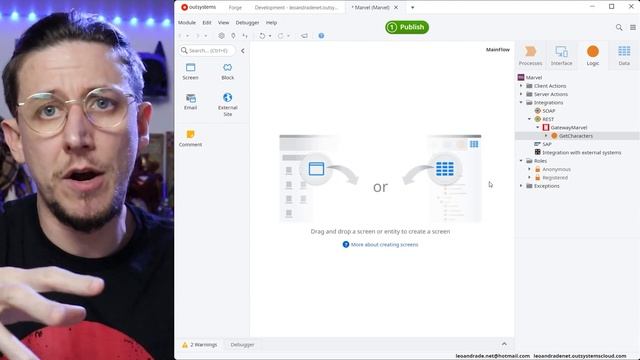640x360 pixels.
Task: Open the Module menu
Action: pos(187,23)
